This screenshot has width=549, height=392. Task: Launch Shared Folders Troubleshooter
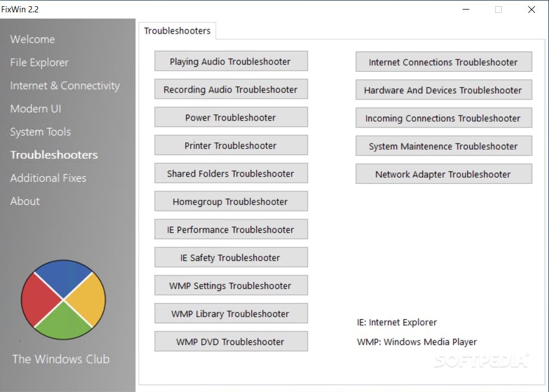(x=231, y=173)
